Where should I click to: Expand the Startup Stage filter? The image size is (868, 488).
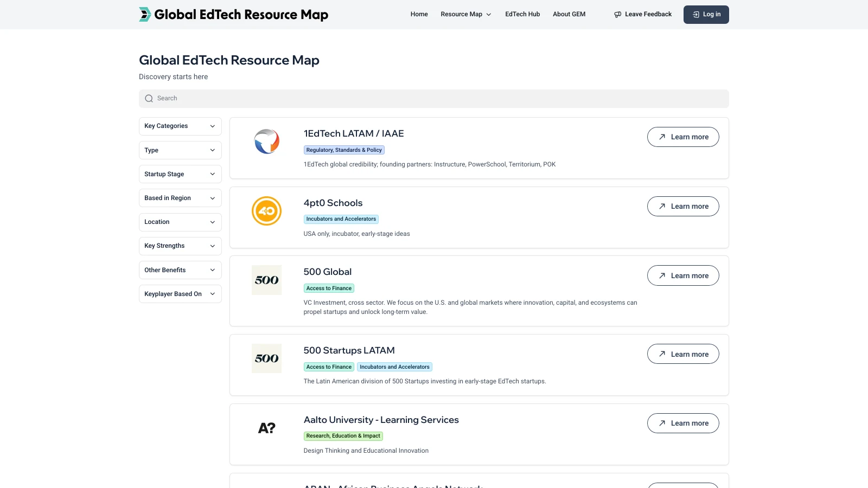[180, 174]
